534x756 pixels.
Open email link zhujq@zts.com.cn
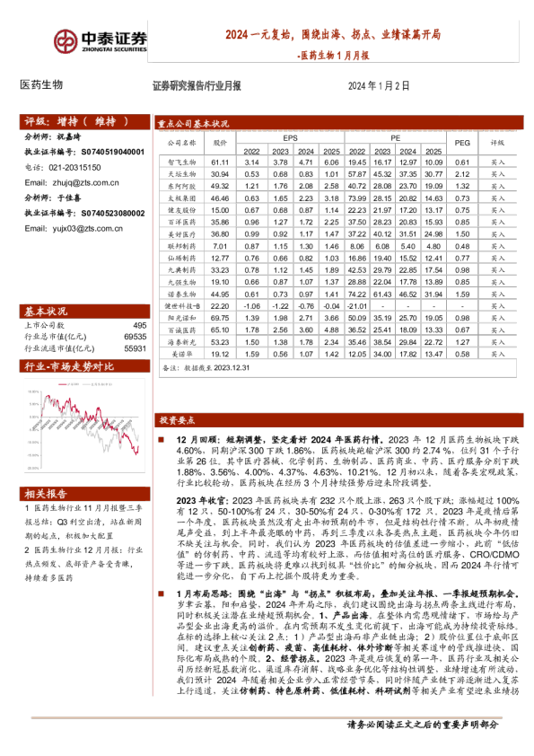click(x=86, y=183)
